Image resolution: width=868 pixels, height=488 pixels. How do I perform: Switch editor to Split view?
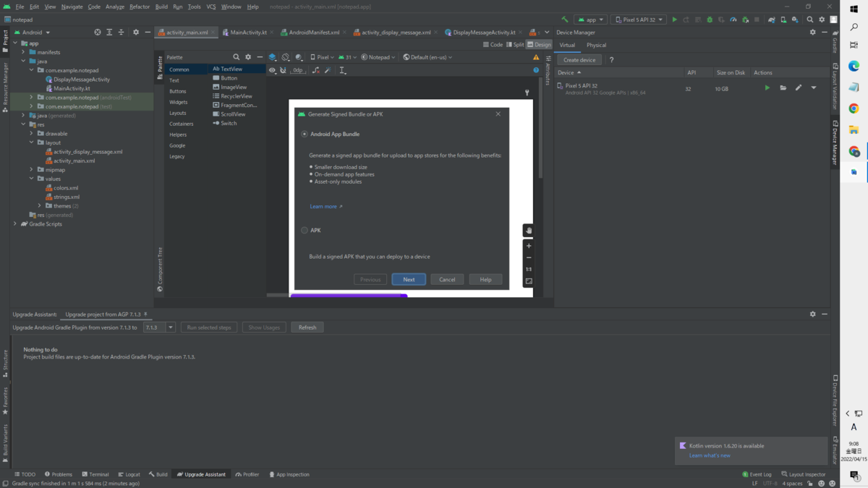[x=515, y=44]
